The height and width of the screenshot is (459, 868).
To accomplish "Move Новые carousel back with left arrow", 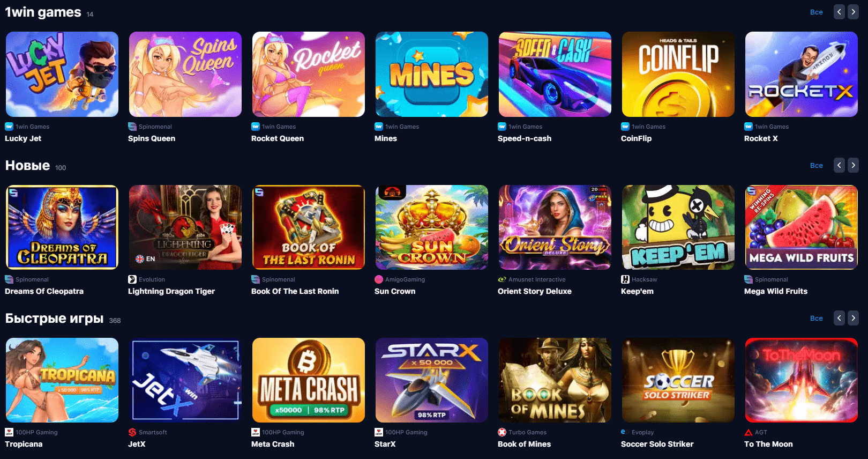I will (x=840, y=165).
